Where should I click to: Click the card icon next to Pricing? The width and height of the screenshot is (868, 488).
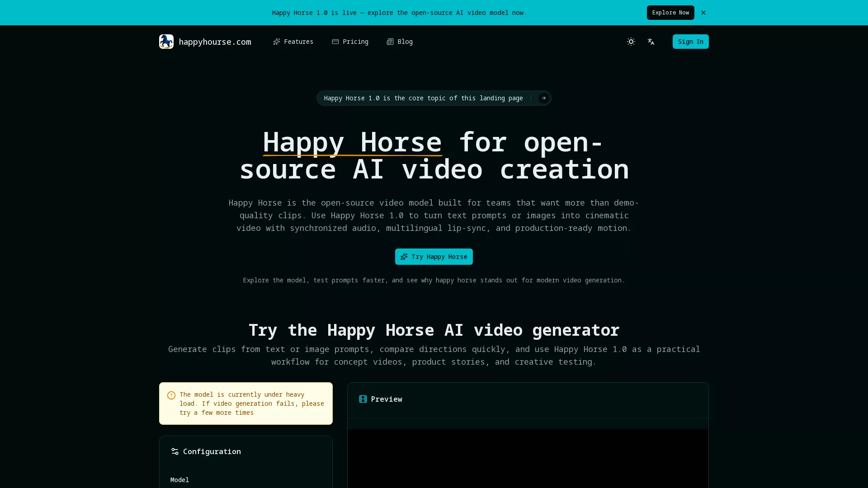(335, 42)
